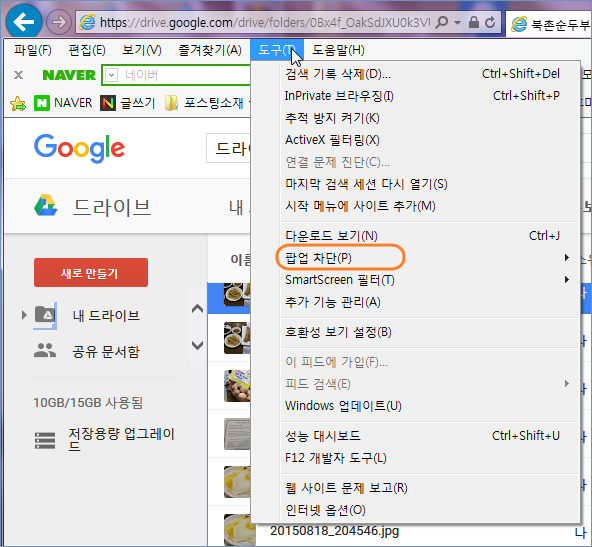Click the sidebar scroll up chevron
Viewport: 592px width, 547px height.
pos(197,309)
